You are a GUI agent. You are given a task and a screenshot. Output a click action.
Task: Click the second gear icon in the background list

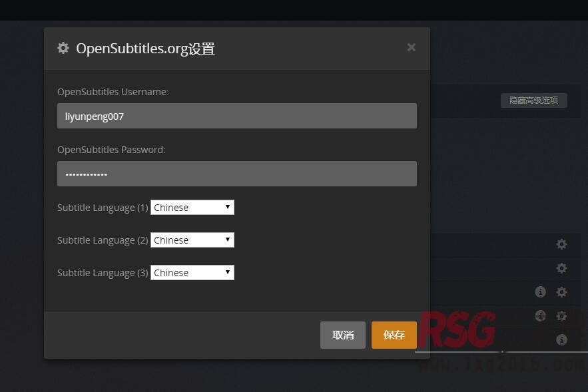pyautogui.click(x=561, y=268)
